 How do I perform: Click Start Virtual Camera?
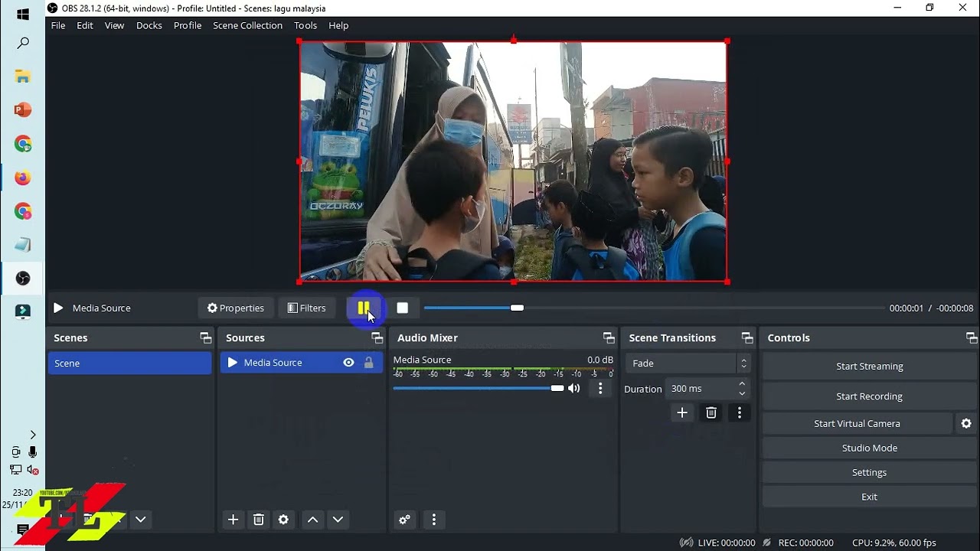click(x=857, y=423)
